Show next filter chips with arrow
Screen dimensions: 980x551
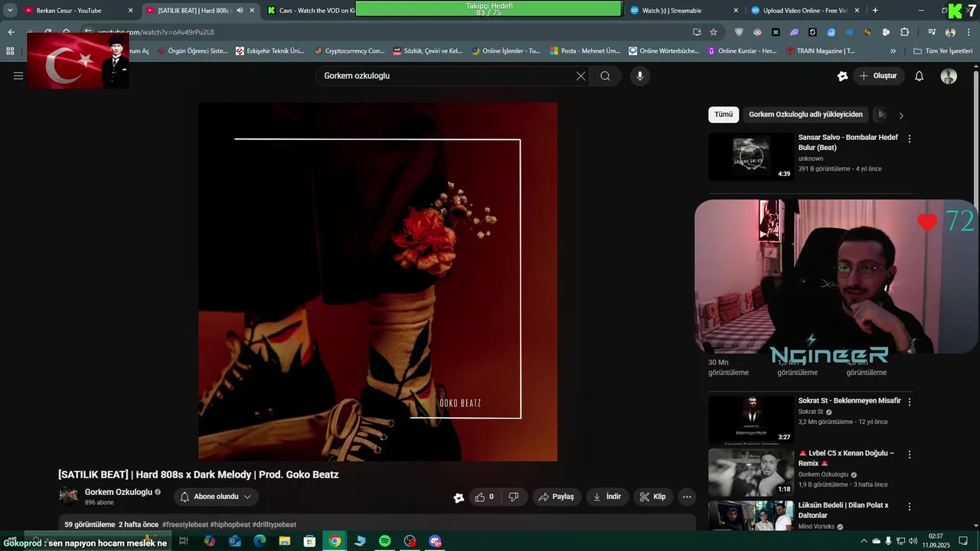pyautogui.click(x=900, y=116)
